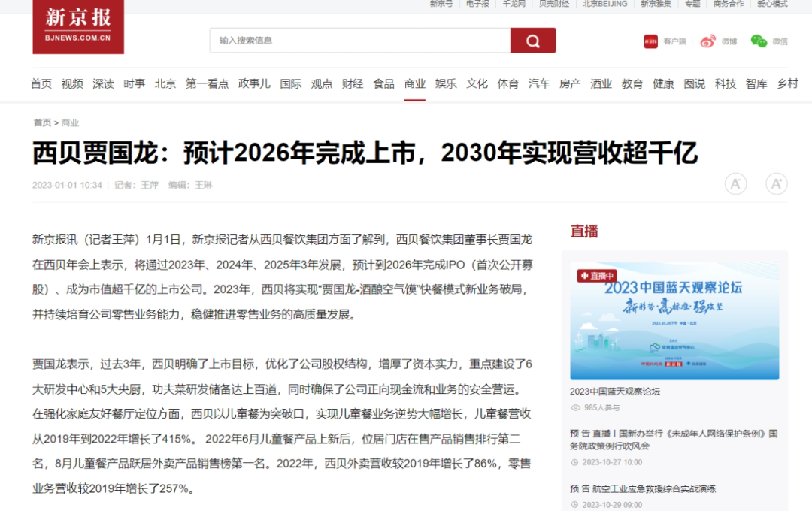Click the search input field
Screen dimensions: 812x511
coord(359,41)
